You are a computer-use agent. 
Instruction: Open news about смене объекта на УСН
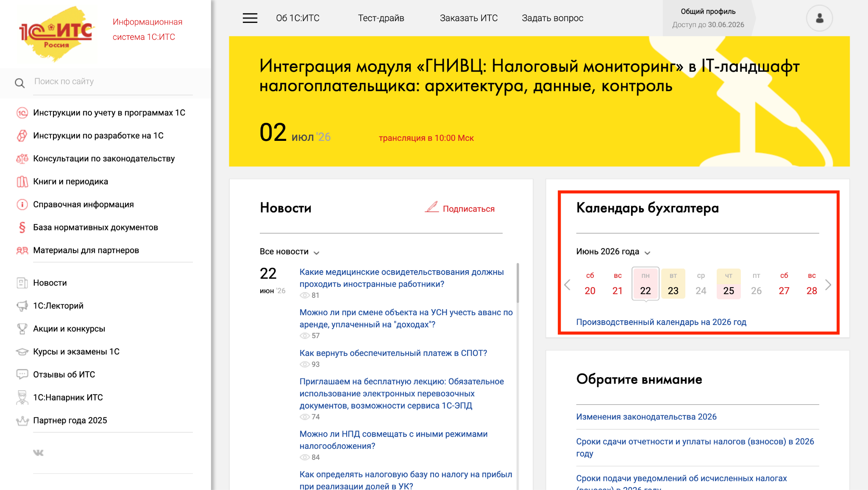click(x=406, y=318)
